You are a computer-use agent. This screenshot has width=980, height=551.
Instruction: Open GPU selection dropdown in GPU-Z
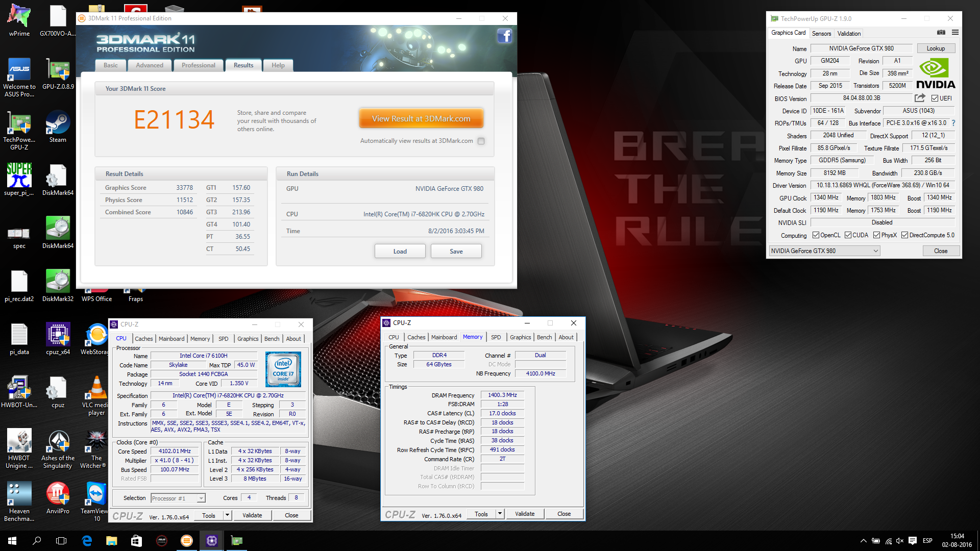pos(824,251)
